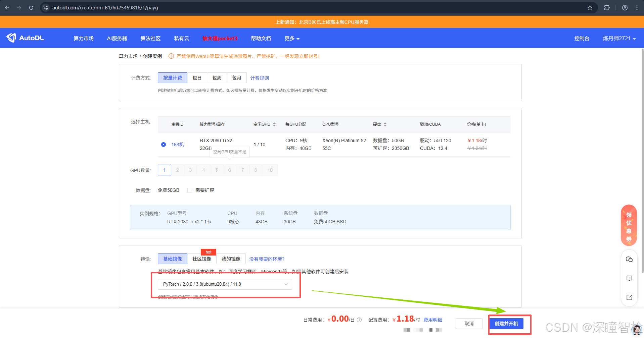Open browser extensions puzzle icon
This screenshot has width=644, height=338.
pos(607,8)
